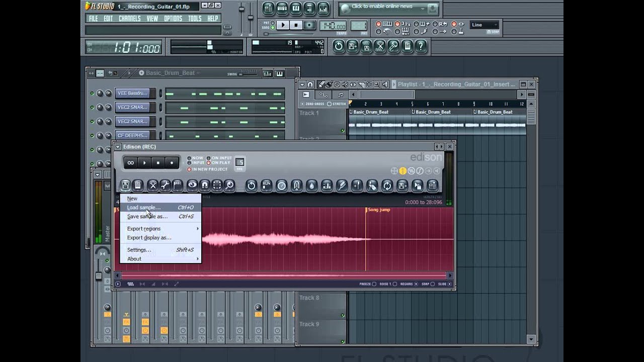Toggle SNAP option in Edison

[429, 284]
